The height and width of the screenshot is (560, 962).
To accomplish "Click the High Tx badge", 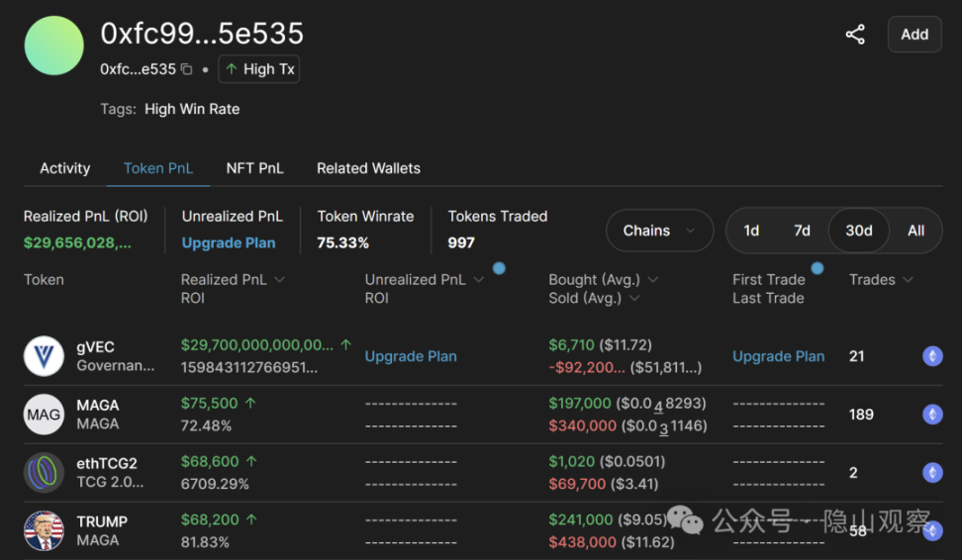I will pos(259,69).
